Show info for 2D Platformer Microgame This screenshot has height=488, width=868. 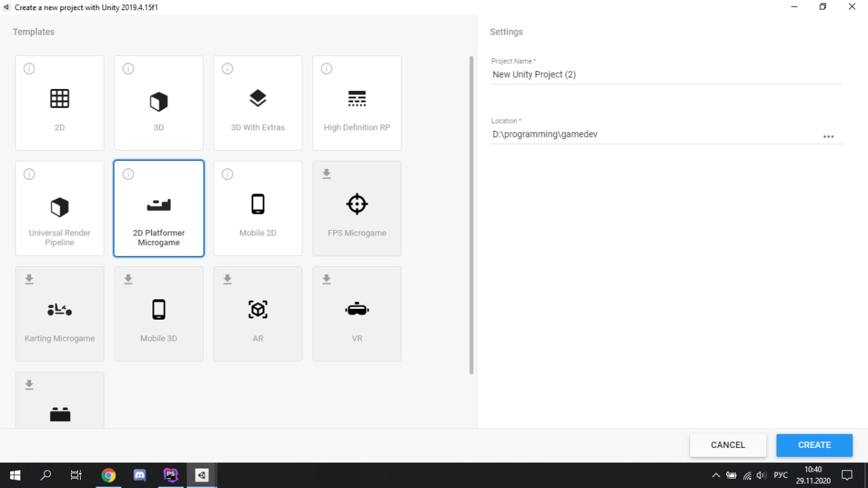(128, 174)
